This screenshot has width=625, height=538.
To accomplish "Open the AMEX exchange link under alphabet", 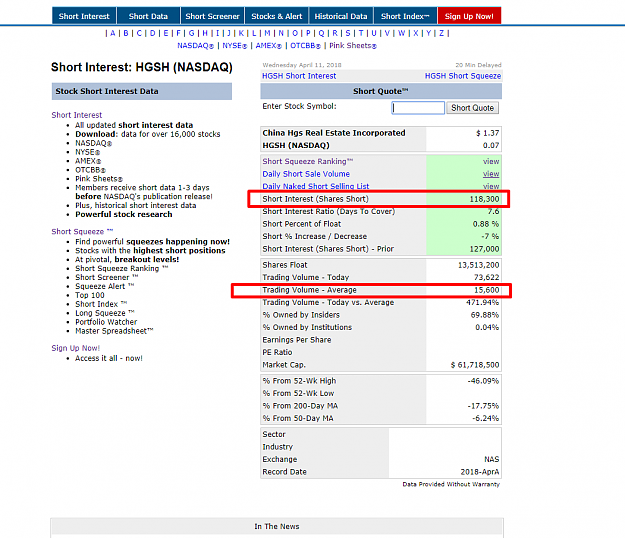I will [268, 46].
